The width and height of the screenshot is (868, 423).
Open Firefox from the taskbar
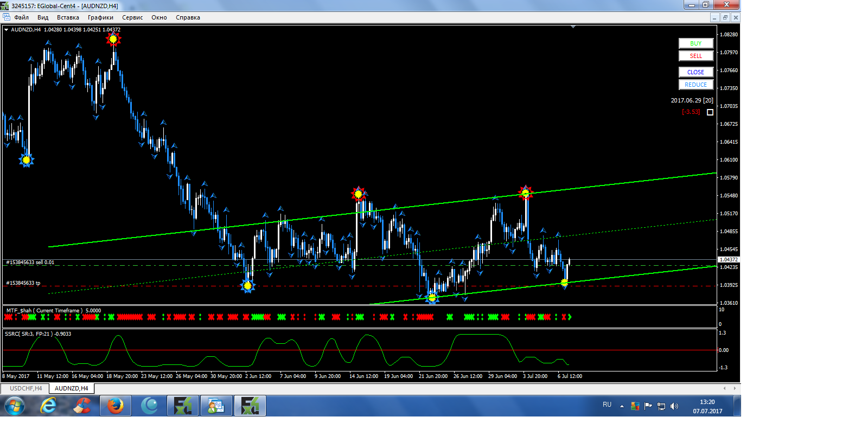tap(116, 406)
